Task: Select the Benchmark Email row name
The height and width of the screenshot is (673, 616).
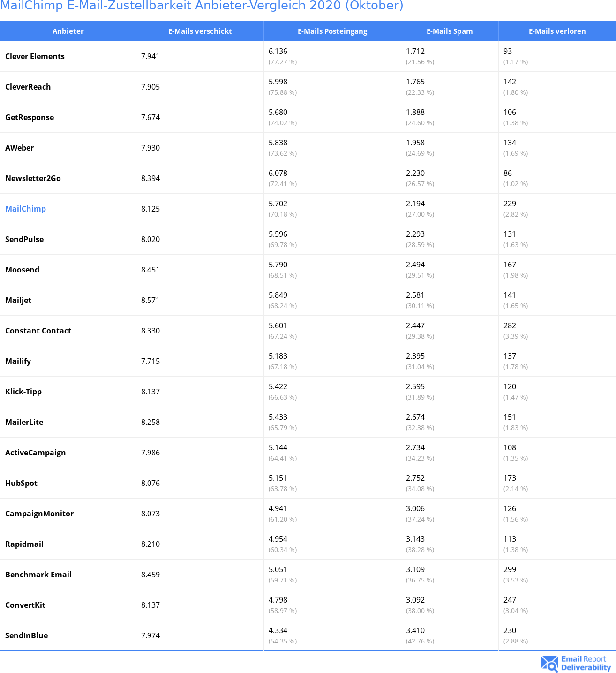Action: pyautogui.click(x=38, y=575)
